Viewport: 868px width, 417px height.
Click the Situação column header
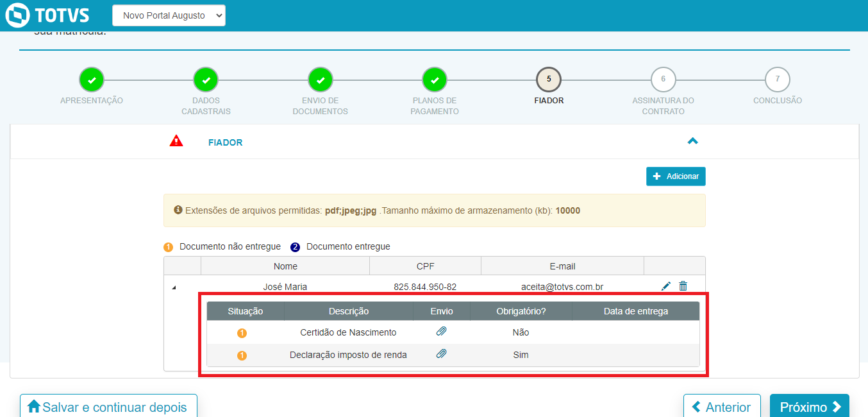click(246, 311)
